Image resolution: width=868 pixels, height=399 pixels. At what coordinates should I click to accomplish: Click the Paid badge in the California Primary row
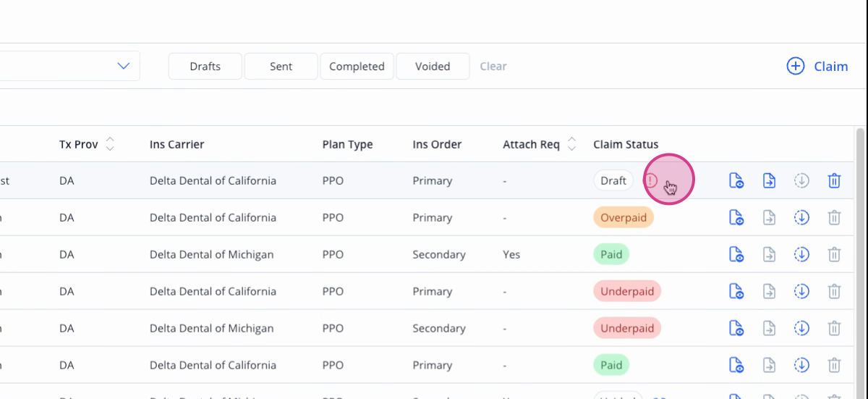pos(611,365)
